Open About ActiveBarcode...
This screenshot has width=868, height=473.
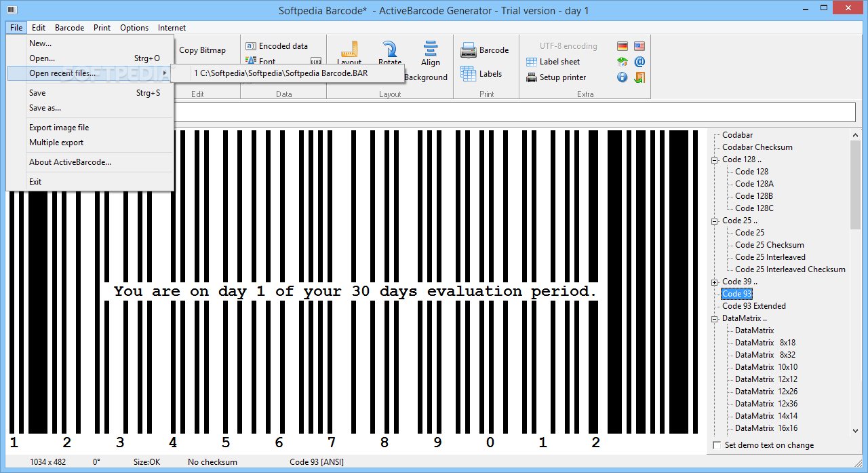pyautogui.click(x=90, y=162)
